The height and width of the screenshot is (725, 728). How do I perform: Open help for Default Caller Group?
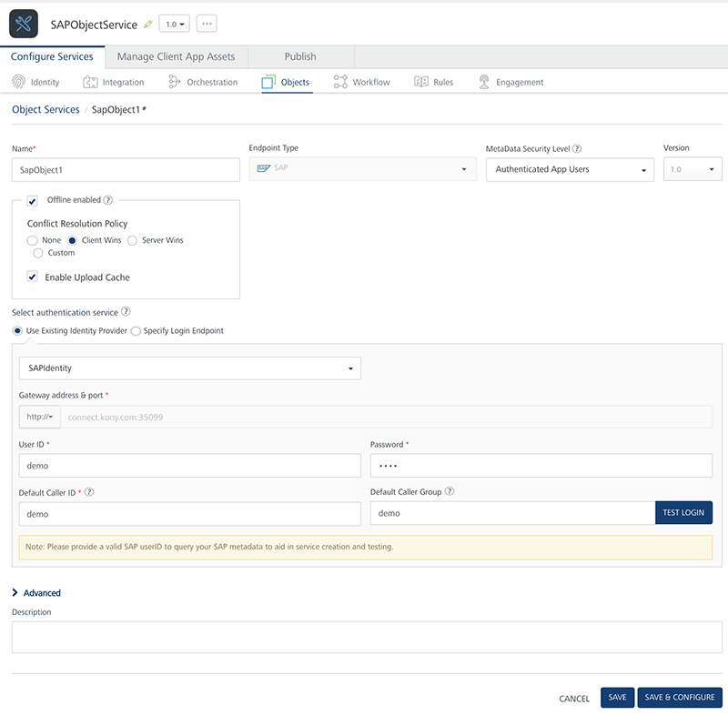tap(450, 491)
